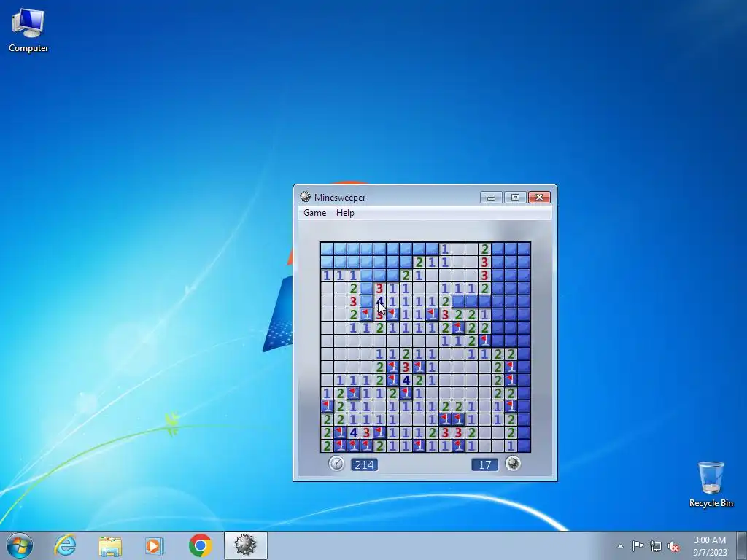The height and width of the screenshot is (560, 747).
Task: Click the dark blue 4 under the cursor
Action: 379,301
